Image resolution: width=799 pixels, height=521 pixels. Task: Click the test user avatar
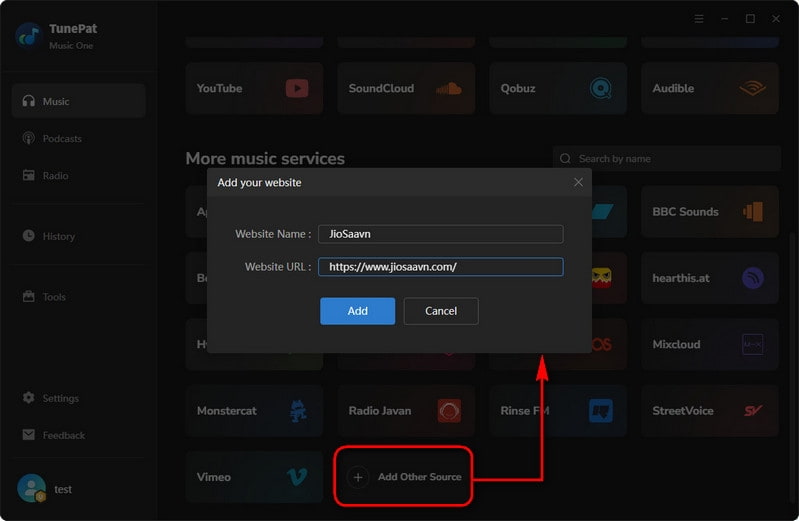(32, 488)
